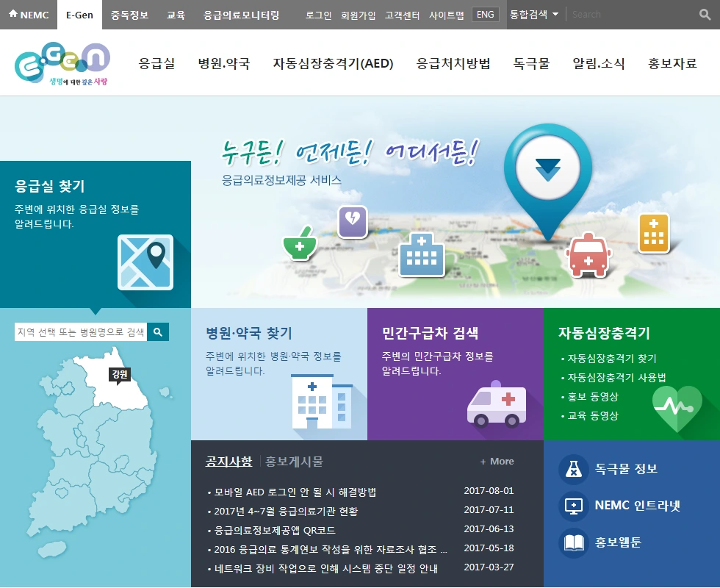The image size is (720, 588).
Task: Click the NEMC 인트라넷 link
Action: 638,506
